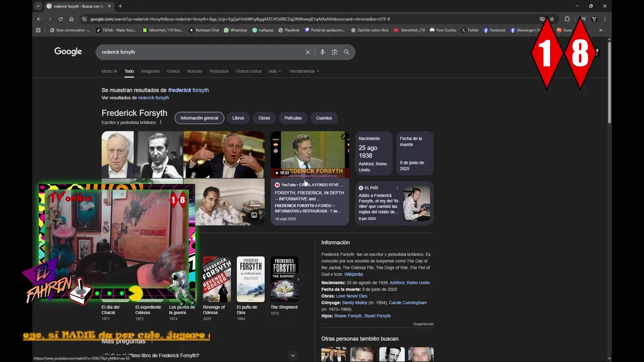Bookmark this page with the star icon
The width and height of the screenshot is (644, 362).
[x=552, y=19]
